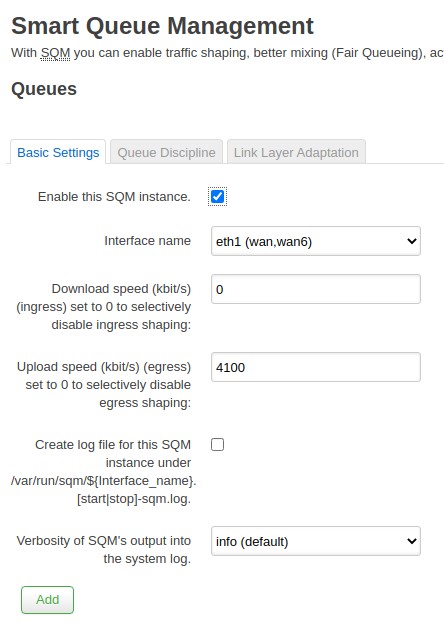Click the Download speed (kbit/s) ingress label
Screen dimensions: 444x623
[103, 307]
